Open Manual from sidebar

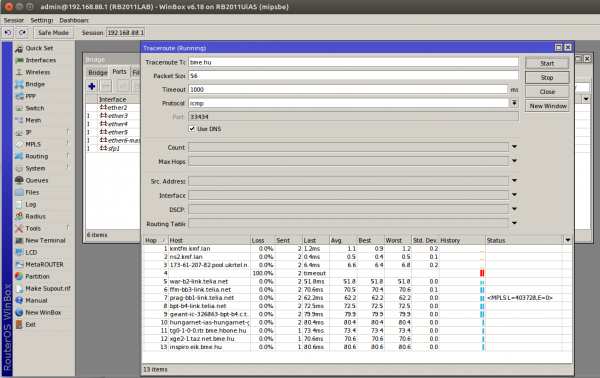click(x=36, y=300)
